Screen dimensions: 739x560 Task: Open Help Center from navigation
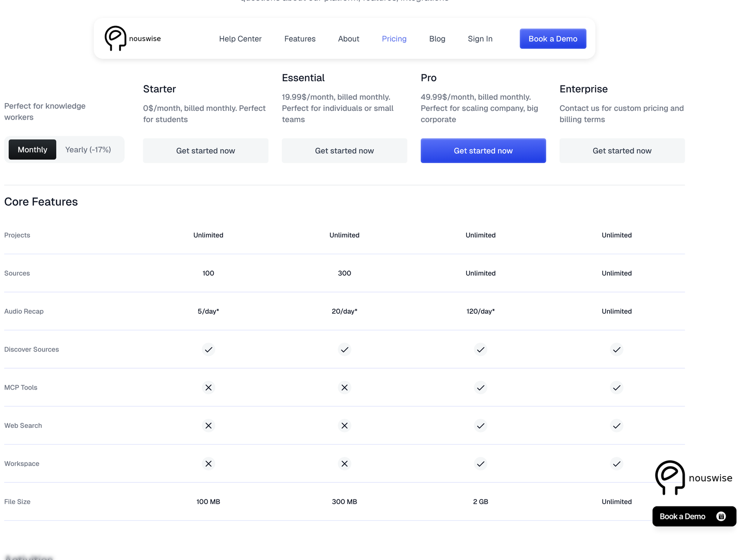[x=240, y=39]
